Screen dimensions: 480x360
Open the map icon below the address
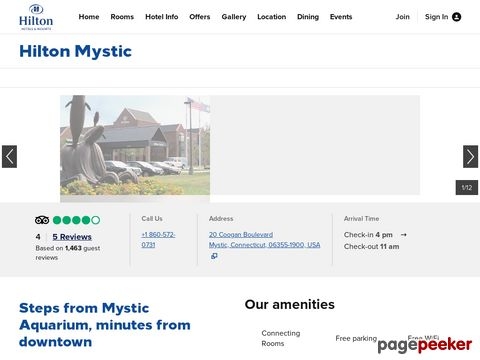pos(214,256)
